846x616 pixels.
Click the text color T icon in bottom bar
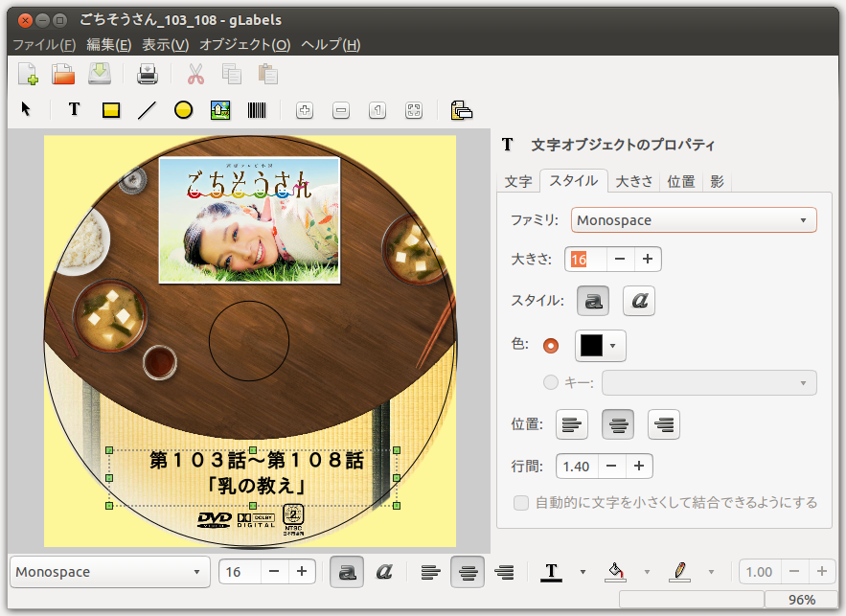click(x=551, y=572)
